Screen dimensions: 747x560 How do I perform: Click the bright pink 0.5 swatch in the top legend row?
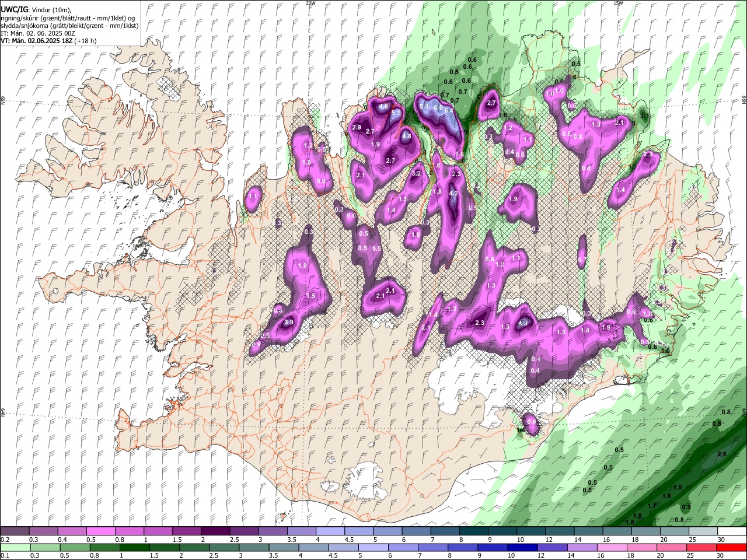(x=100, y=531)
